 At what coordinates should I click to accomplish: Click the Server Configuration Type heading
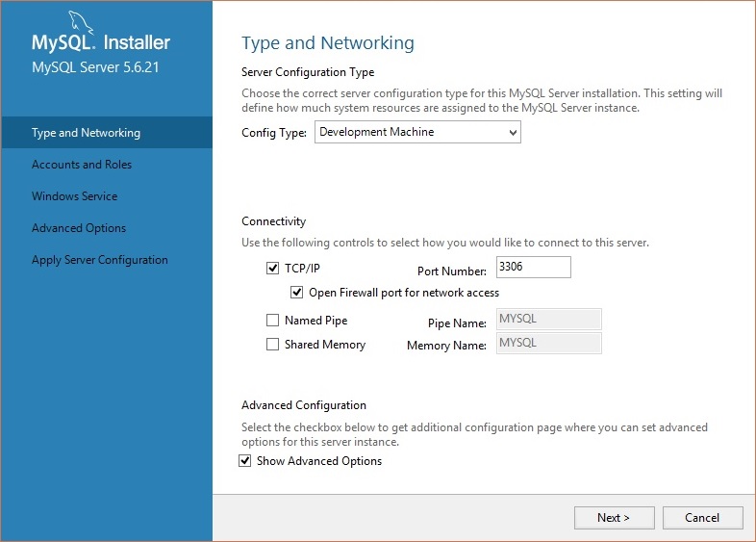308,72
